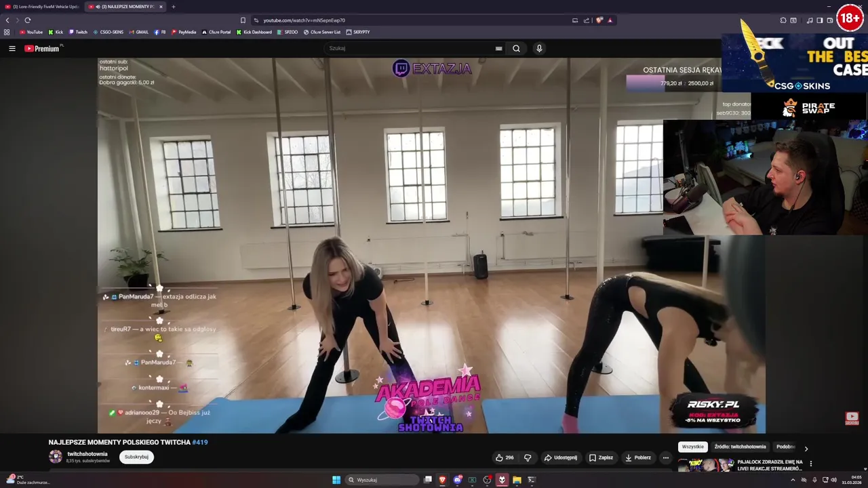868x488 pixels.
Task: Open the browser extensions puzzle icon
Action: 783,20
